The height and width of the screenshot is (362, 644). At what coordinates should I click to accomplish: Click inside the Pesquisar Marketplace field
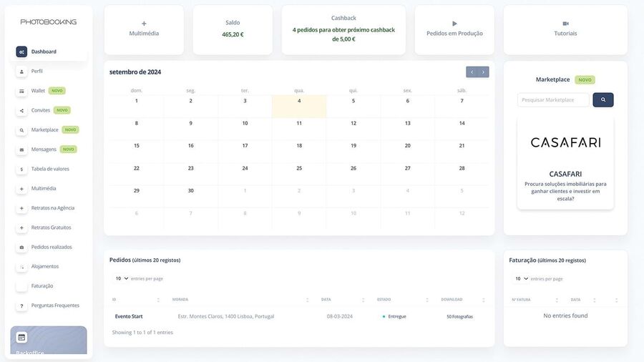click(553, 100)
